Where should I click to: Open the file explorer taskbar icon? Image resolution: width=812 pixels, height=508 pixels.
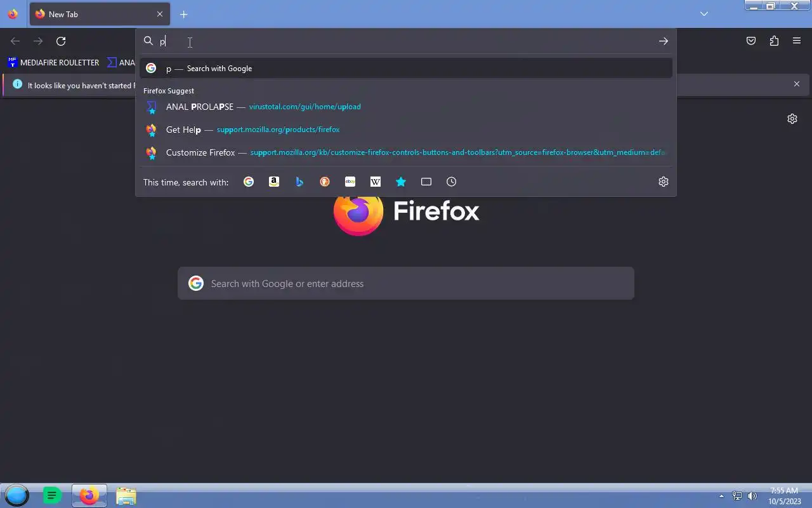(126, 496)
